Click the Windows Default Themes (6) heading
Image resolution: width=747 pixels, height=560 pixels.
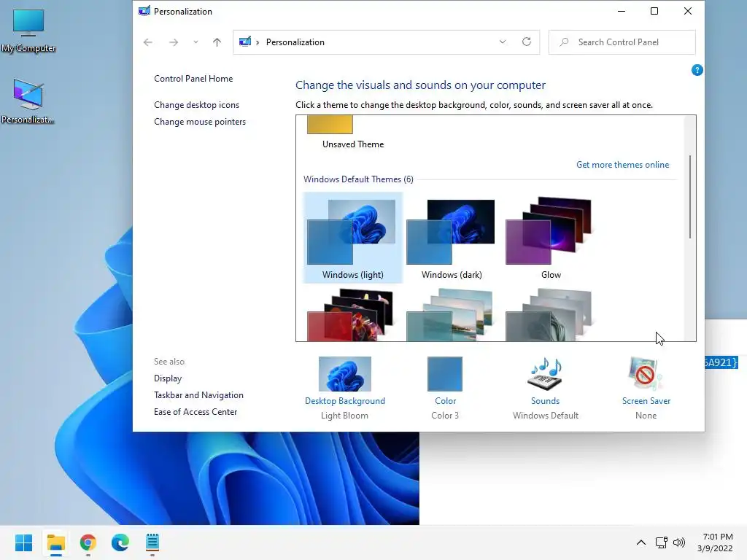(358, 179)
